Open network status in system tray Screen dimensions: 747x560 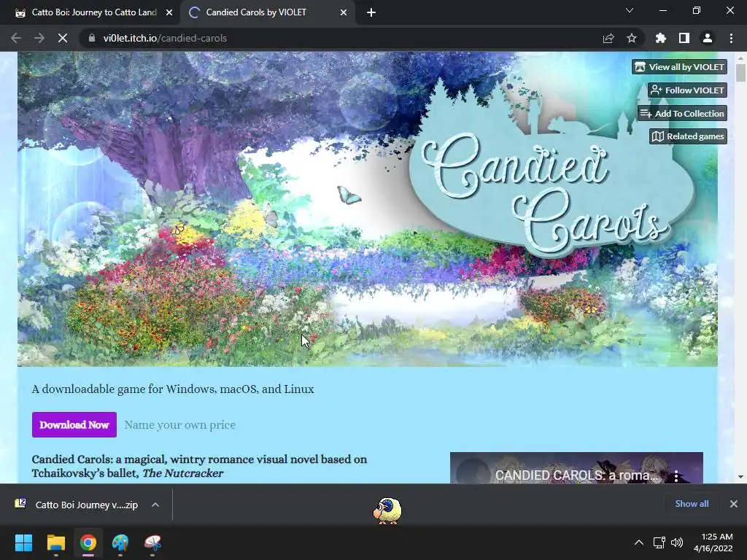tap(659, 542)
